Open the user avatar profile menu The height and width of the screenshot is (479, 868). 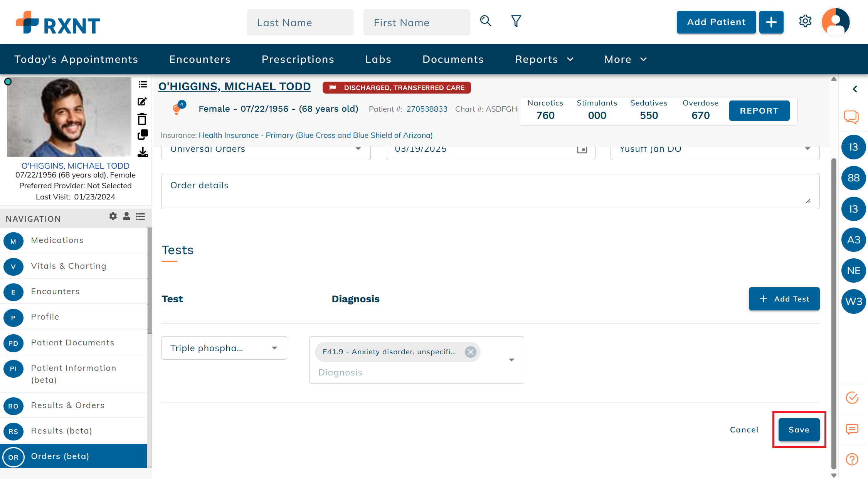click(x=836, y=22)
